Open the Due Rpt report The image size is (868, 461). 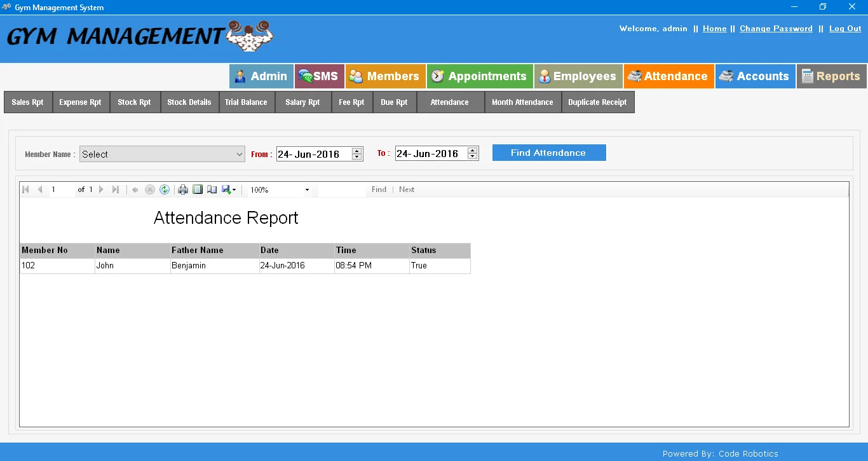[x=395, y=102]
